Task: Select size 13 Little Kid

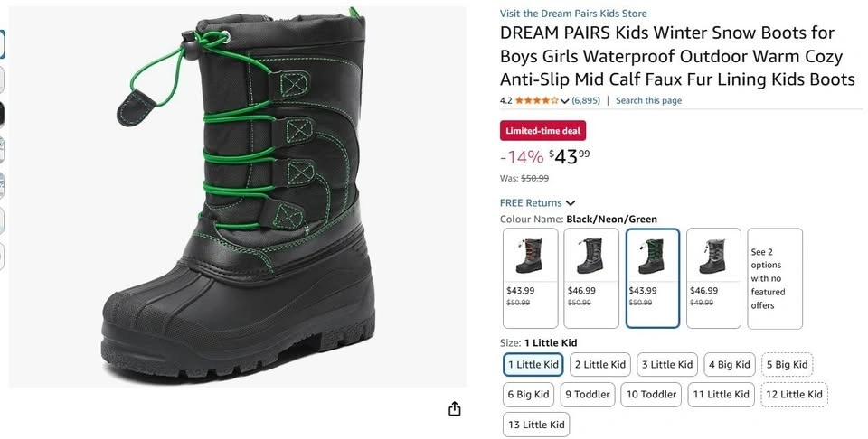Action: (536, 425)
